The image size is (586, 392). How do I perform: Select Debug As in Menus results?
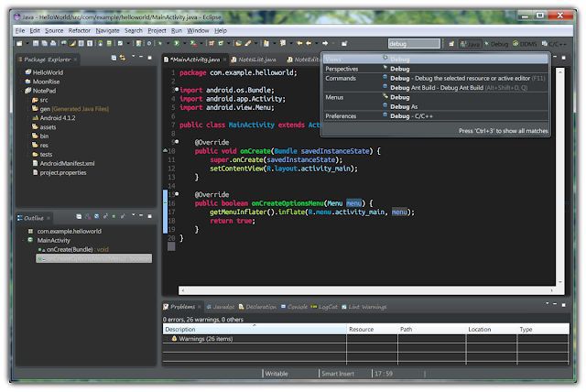[x=403, y=106]
